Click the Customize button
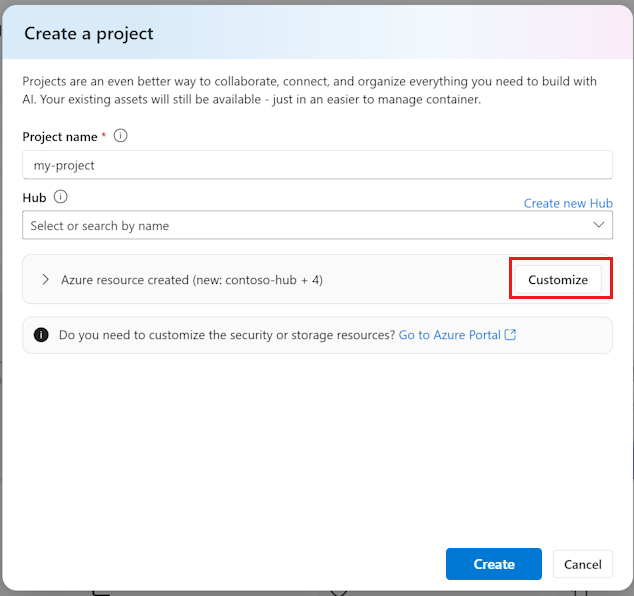 click(x=558, y=279)
